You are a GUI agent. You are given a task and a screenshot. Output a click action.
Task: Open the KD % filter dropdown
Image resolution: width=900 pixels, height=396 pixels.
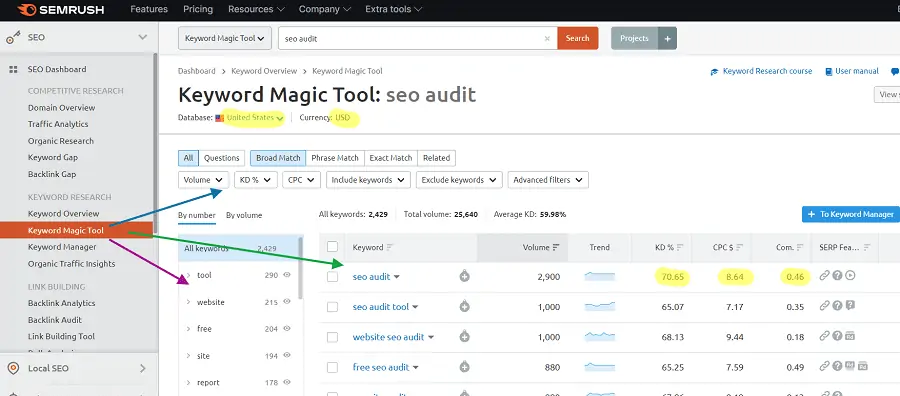[x=256, y=180]
